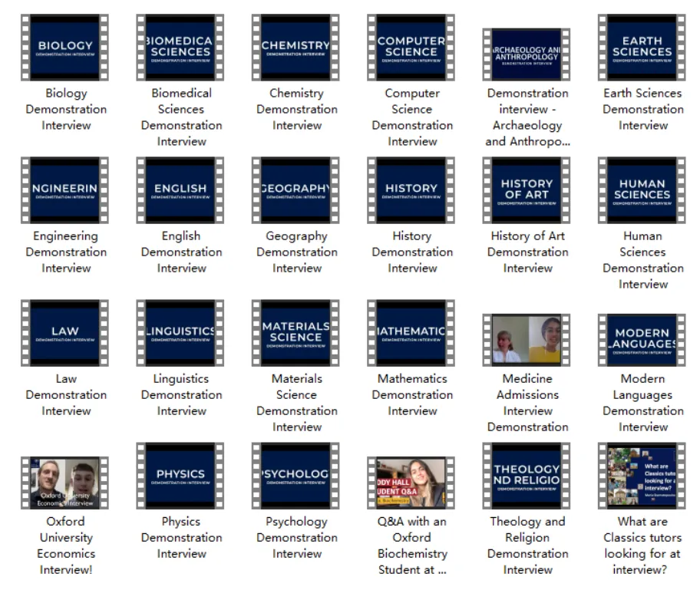Select the Physics video file icon
700x613 pixels.
[x=180, y=476]
